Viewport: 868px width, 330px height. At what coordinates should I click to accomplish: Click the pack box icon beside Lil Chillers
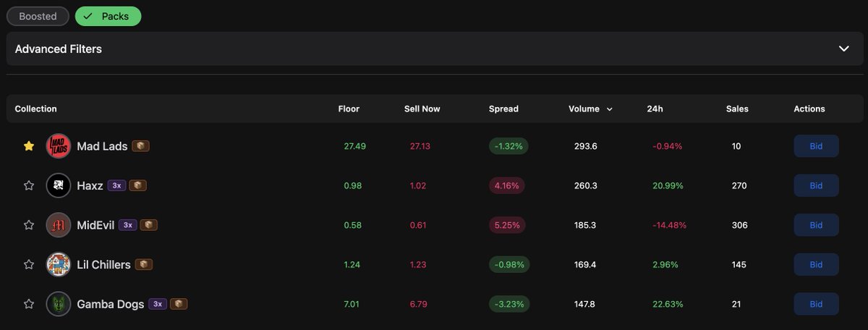pos(144,265)
